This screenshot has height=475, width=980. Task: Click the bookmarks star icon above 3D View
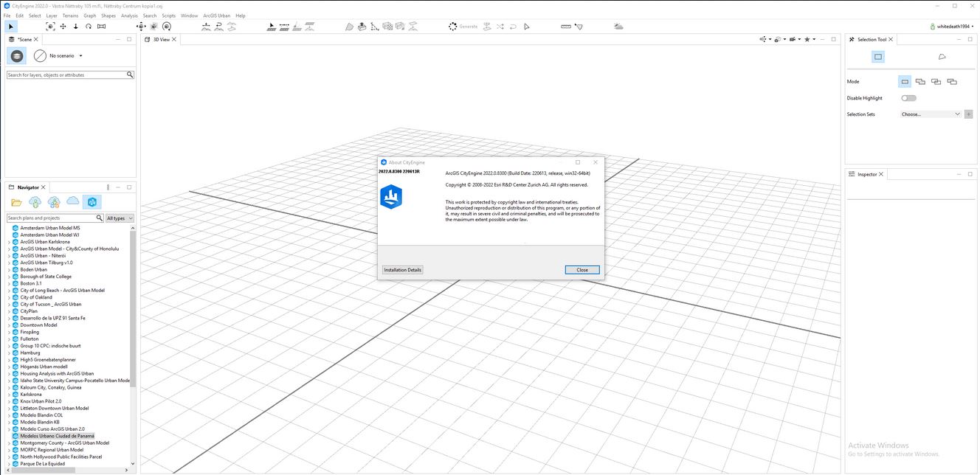807,39
